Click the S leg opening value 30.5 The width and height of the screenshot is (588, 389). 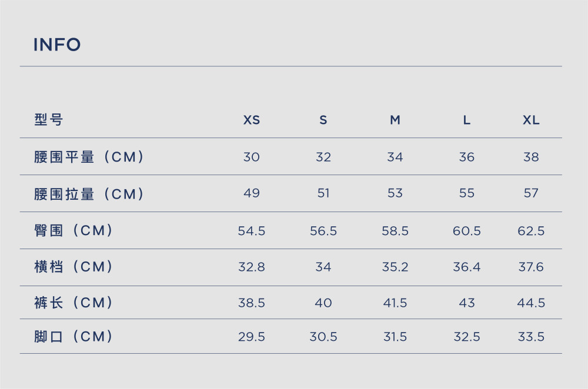click(323, 337)
